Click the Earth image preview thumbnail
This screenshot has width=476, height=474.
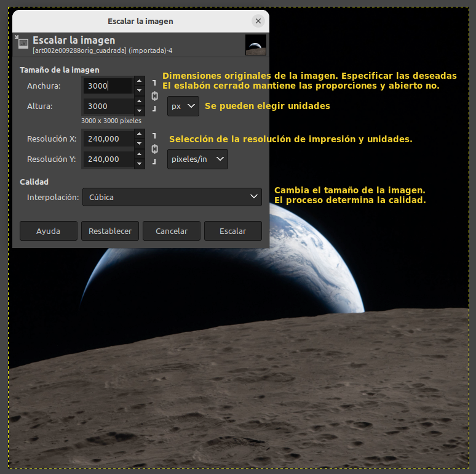pos(255,44)
